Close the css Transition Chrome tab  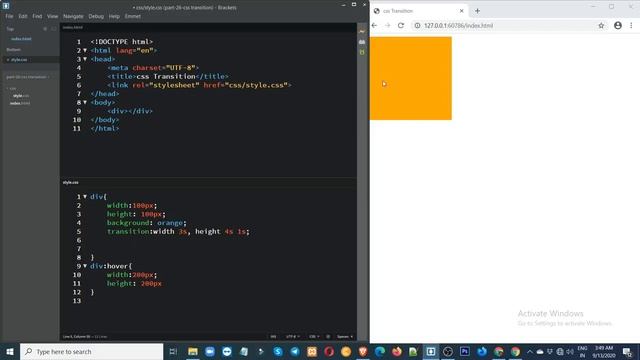coord(462,11)
